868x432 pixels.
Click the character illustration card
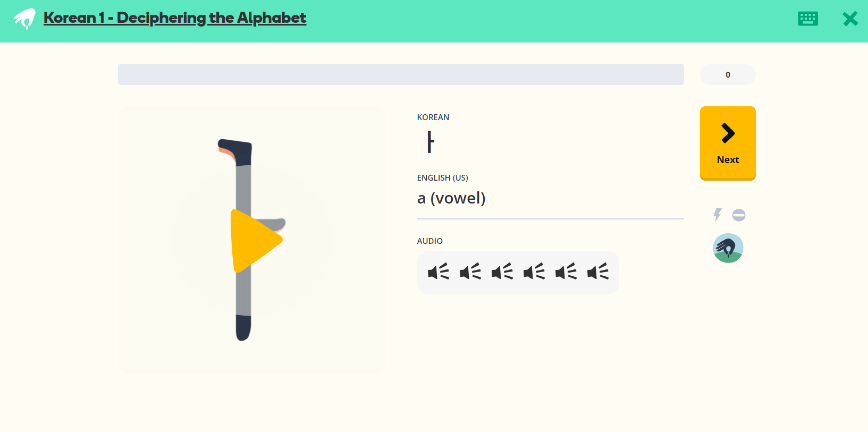pyautogui.click(x=252, y=239)
